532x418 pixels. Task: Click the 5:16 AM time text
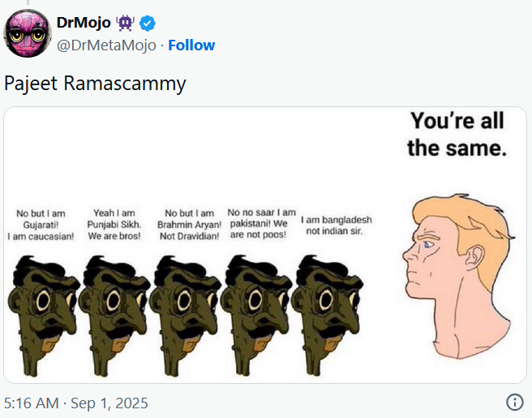tap(31, 403)
